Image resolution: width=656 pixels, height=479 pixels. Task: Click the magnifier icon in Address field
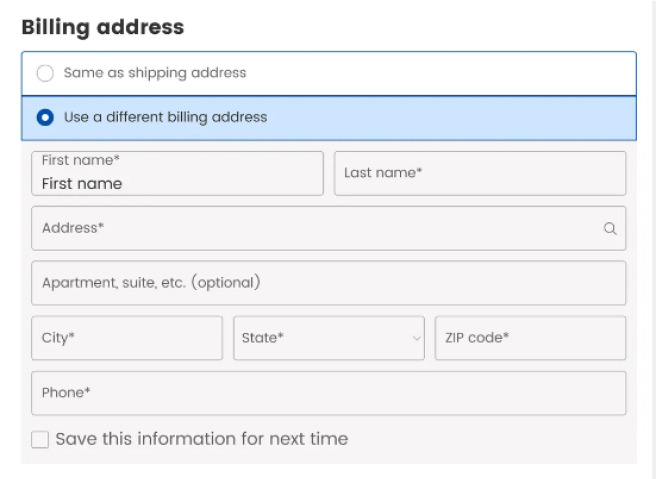[610, 229]
